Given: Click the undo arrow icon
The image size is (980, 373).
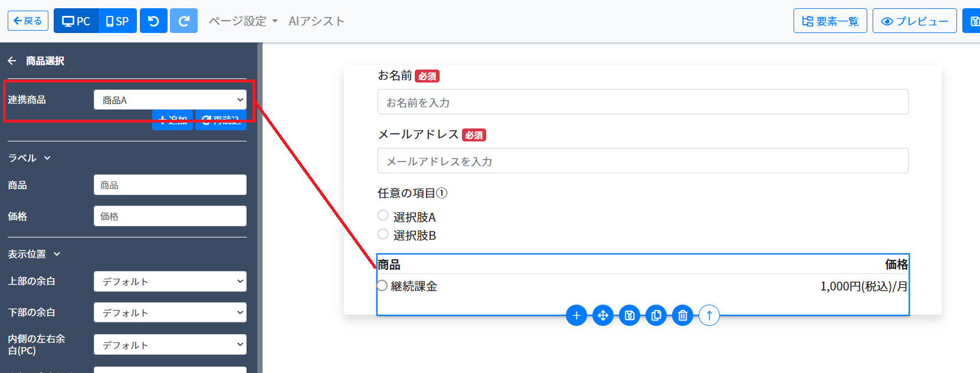Looking at the screenshot, I should [153, 21].
